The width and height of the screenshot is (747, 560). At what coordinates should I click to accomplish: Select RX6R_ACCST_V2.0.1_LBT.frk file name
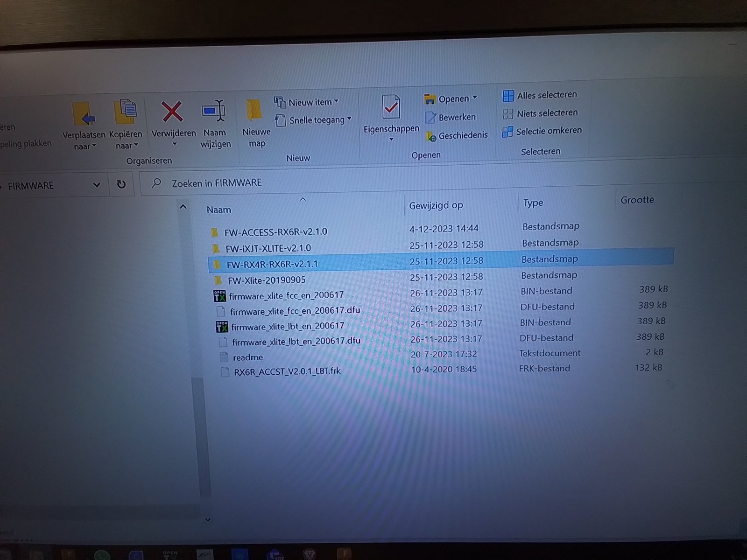click(x=287, y=371)
